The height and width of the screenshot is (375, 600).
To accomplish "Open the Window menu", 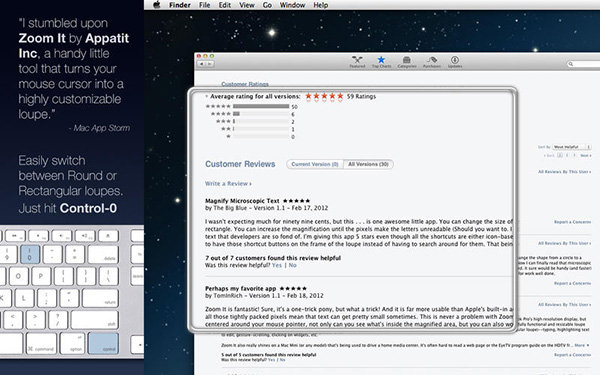I will 292,5.
